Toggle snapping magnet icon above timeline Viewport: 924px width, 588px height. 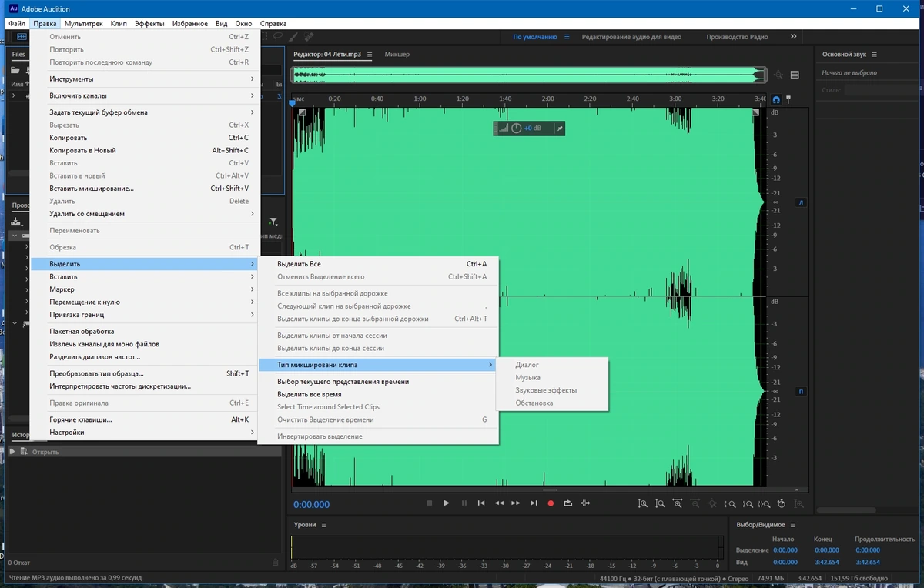[x=776, y=99]
